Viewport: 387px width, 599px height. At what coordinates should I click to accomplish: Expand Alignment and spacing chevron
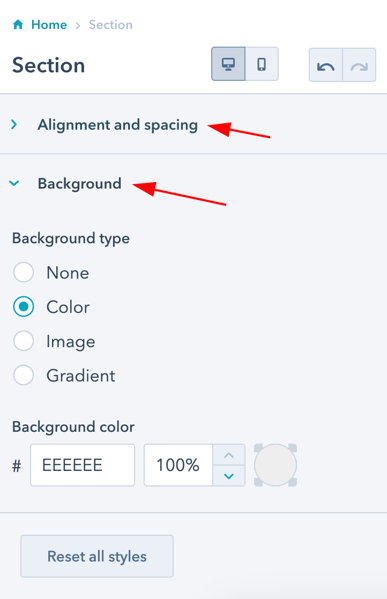click(14, 125)
